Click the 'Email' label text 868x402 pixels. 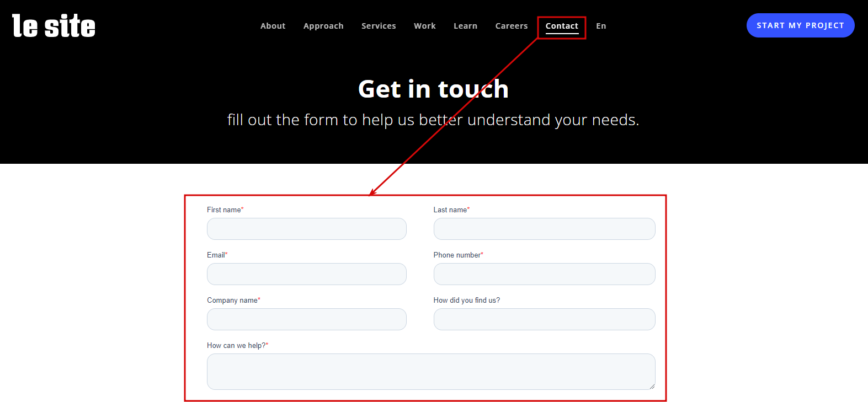click(217, 255)
